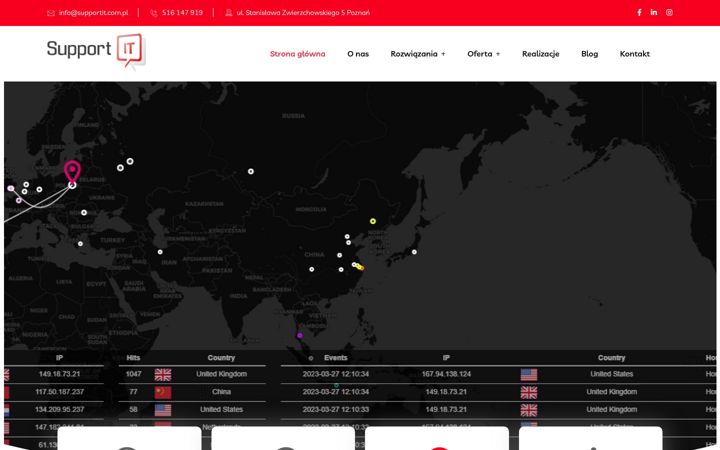
Task: Click China country cell in hits table
Action: [x=221, y=392]
